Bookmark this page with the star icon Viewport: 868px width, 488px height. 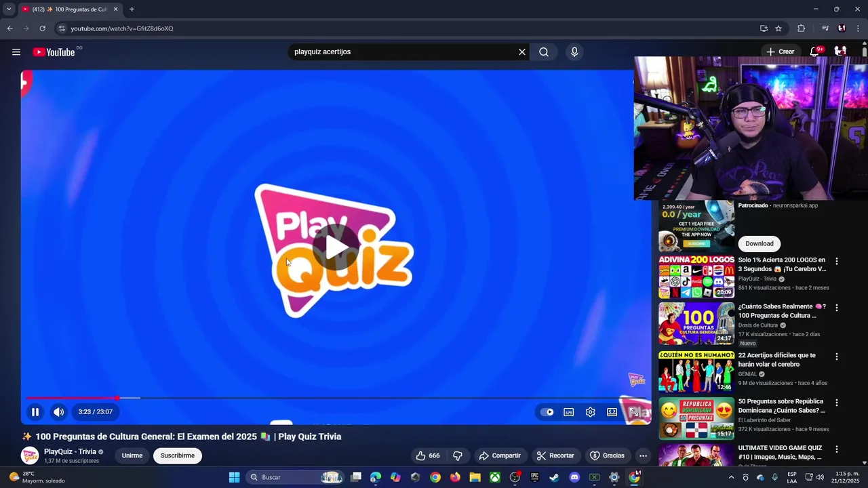(x=778, y=28)
